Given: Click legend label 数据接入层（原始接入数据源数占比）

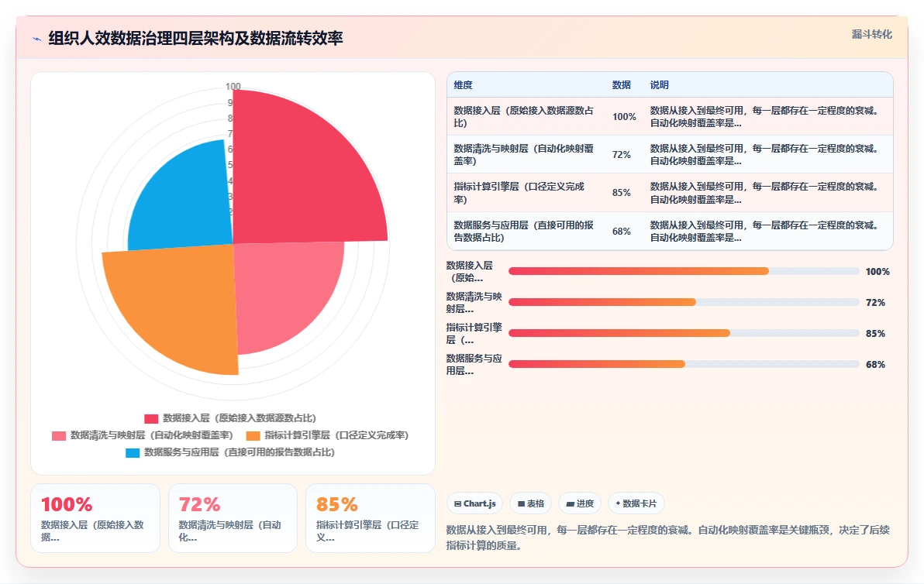Looking at the screenshot, I should coord(240,418).
